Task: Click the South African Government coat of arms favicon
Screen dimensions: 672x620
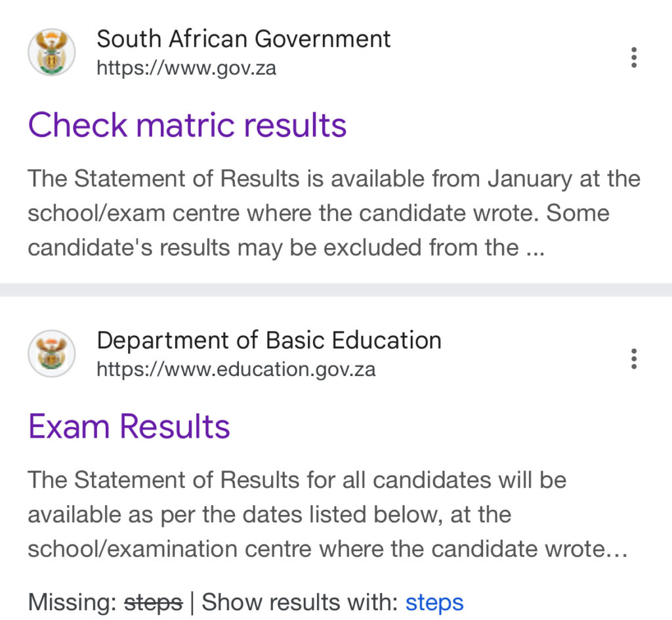Action: coord(51,52)
